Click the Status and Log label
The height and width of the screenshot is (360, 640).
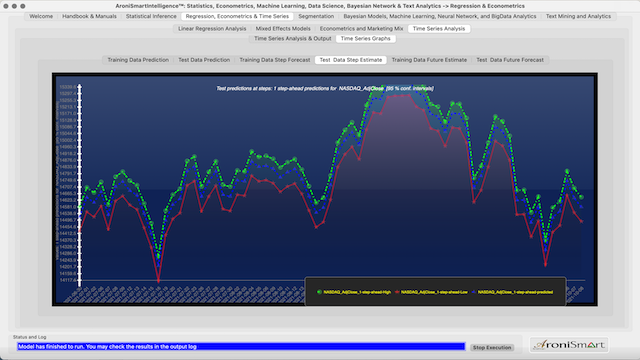pos(29,337)
